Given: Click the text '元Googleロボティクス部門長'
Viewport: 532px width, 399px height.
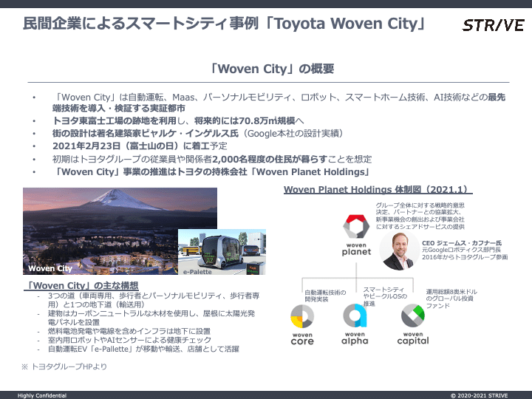Looking at the screenshot, I should tap(461, 250).
